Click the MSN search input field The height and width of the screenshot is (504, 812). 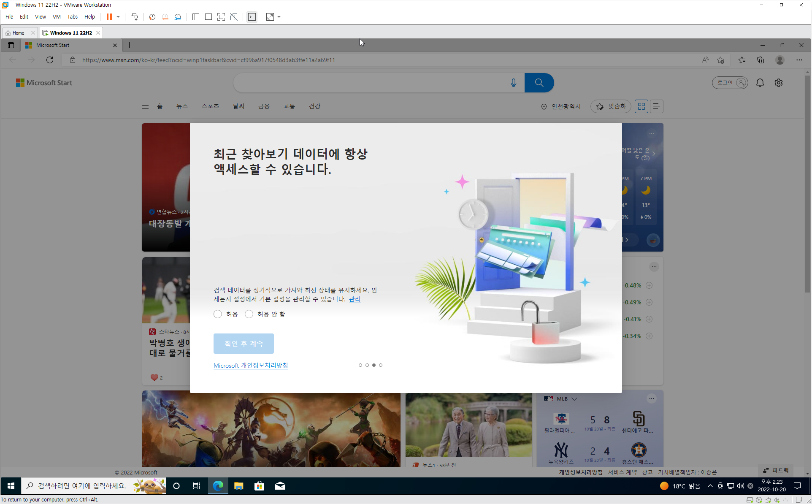[371, 83]
